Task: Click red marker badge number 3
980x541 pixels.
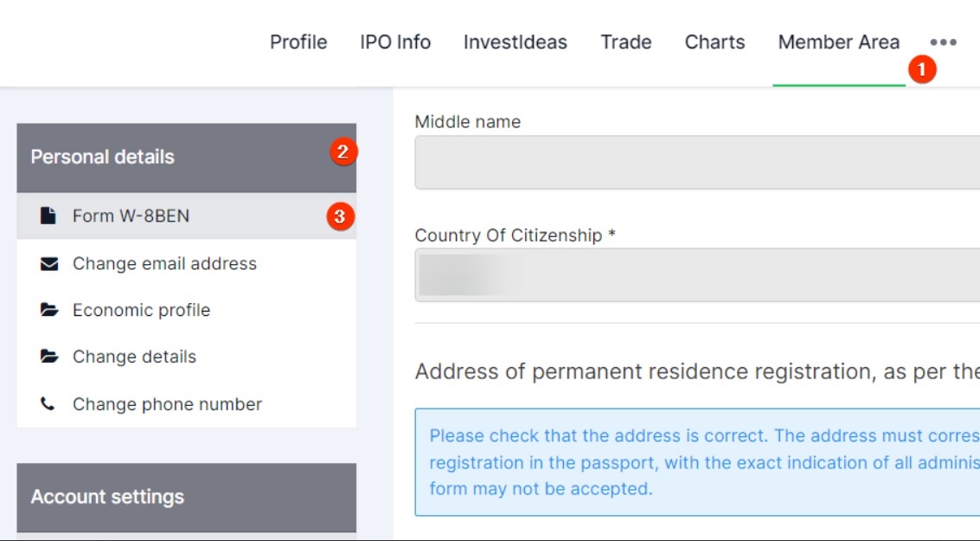Action: coord(340,216)
